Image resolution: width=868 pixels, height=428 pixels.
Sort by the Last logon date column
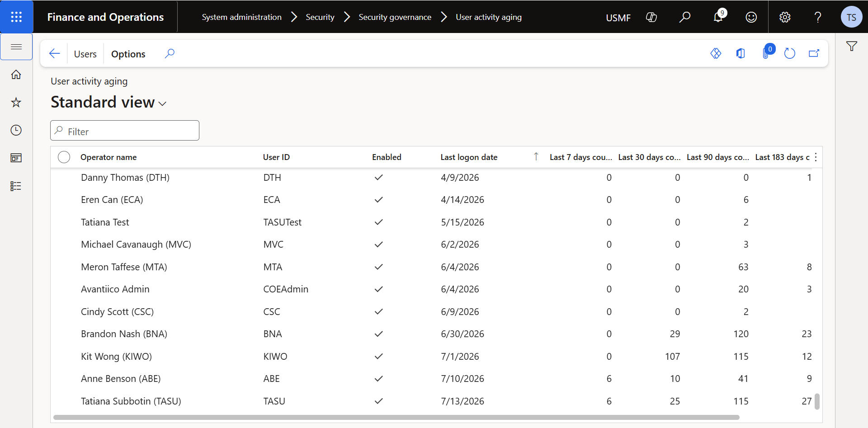coord(469,157)
